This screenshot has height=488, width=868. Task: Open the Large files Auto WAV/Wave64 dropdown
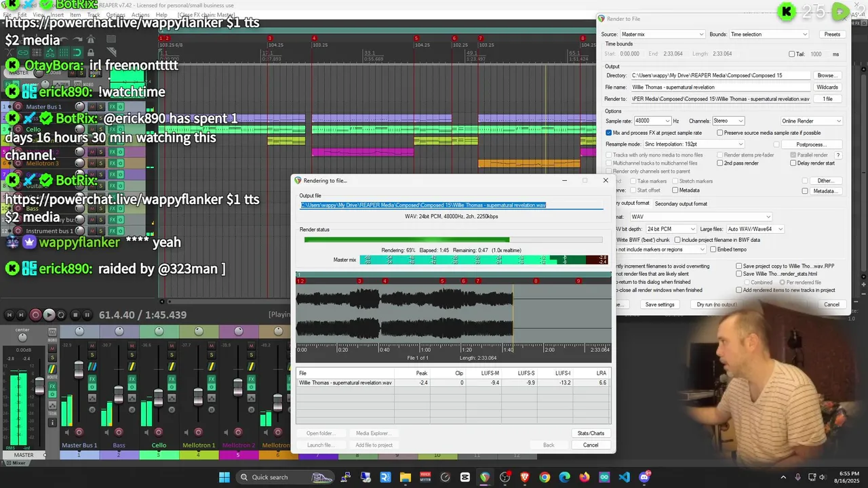[755, 229]
